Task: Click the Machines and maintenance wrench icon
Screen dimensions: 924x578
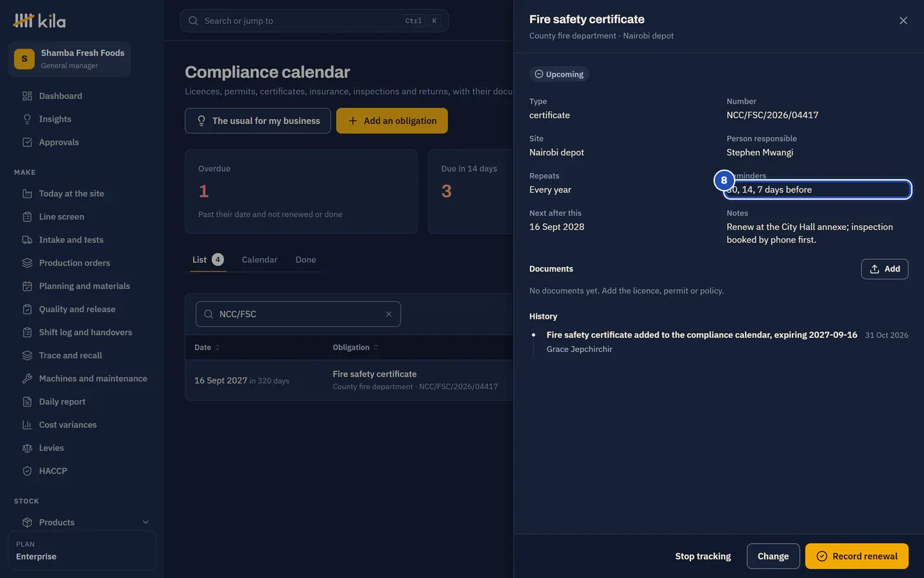Action: 27,379
